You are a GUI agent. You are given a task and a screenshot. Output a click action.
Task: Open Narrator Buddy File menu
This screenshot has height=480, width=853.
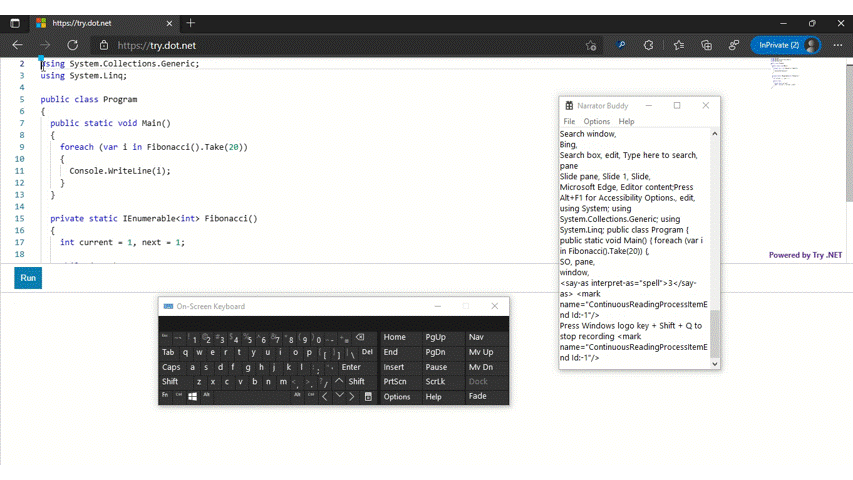click(x=569, y=121)
